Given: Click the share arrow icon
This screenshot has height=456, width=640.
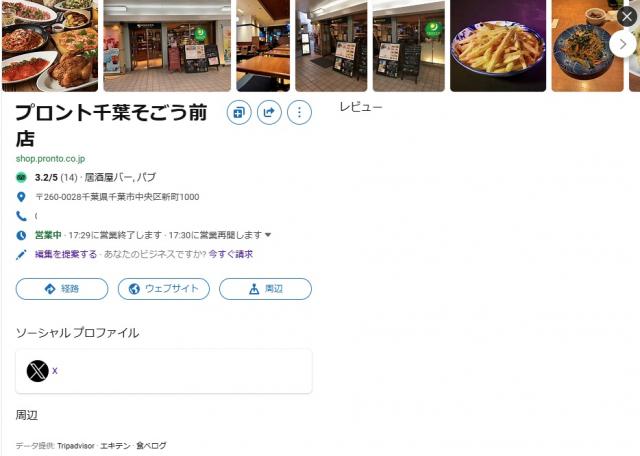Looking at the screenshot, I should (269, 112).
